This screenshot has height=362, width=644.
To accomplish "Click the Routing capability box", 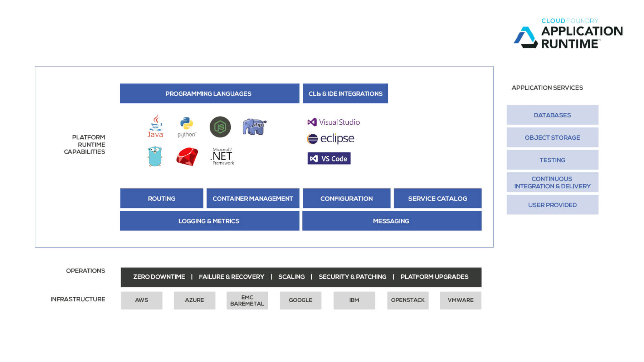I will [161, 198].
